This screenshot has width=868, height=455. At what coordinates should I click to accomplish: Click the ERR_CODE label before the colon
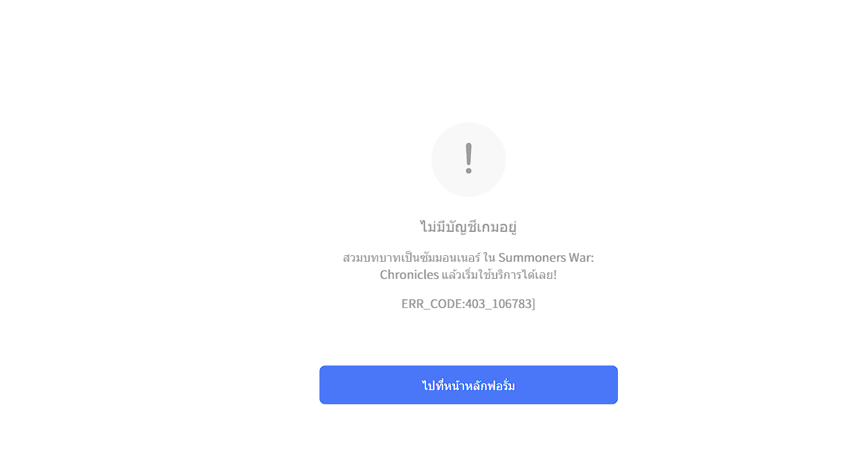click(x=431, y=304)
